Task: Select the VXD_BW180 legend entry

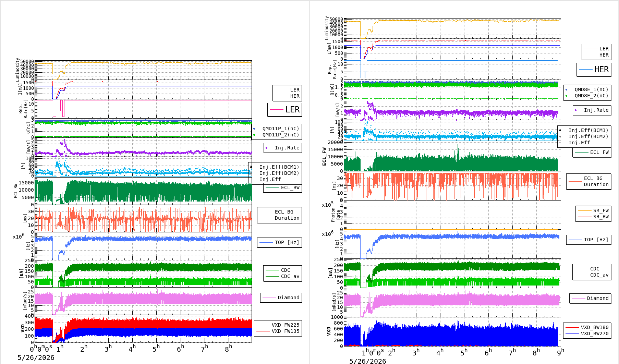Action: click(x=595, y=327)
